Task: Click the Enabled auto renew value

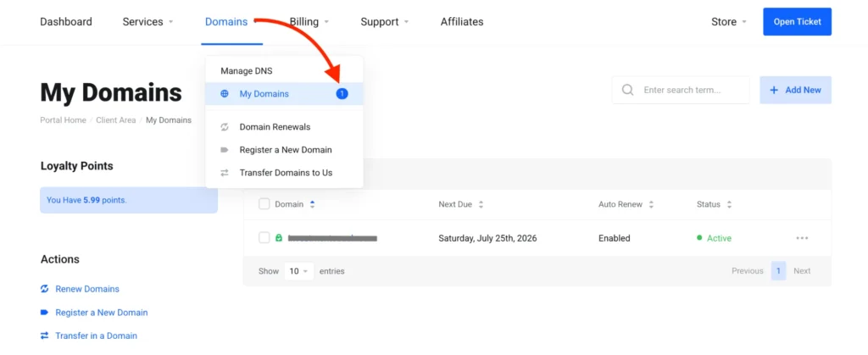Action: tap(615, 238)
